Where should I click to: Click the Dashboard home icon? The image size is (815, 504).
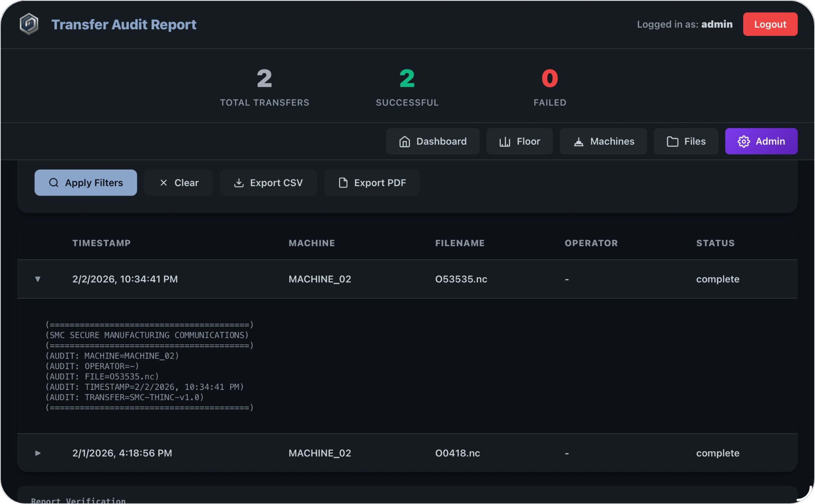pos(404,141)
